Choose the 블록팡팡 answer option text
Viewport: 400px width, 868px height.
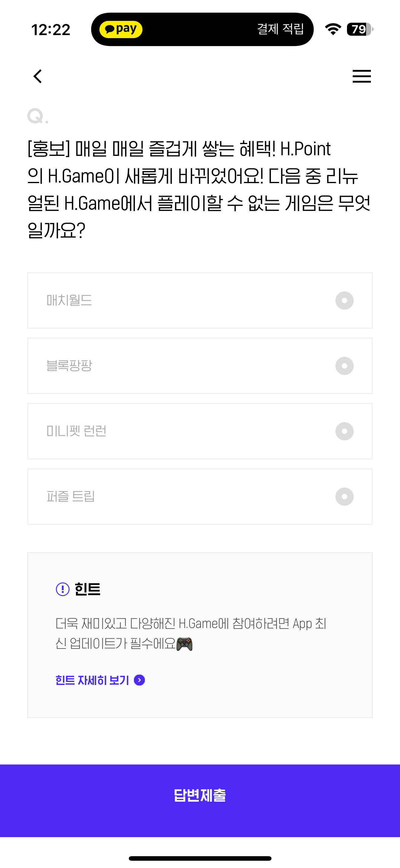(69, 366)
